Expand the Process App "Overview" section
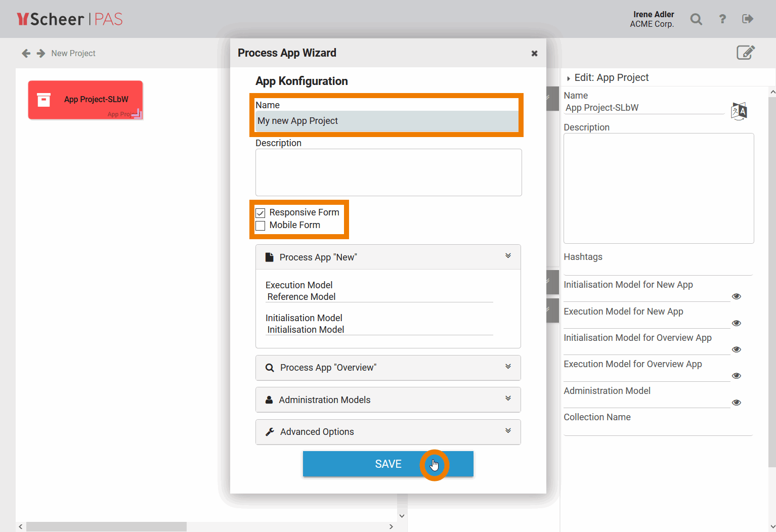 pos(508,367)
